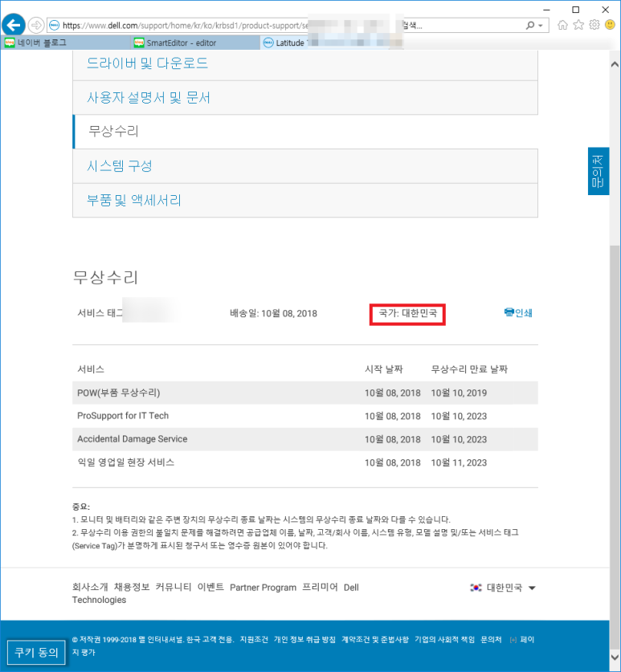Viewport: 621px width, 672px height.
Task: Click the 익일 영업일 현장 서비스 row
Action: click(305, 462)
